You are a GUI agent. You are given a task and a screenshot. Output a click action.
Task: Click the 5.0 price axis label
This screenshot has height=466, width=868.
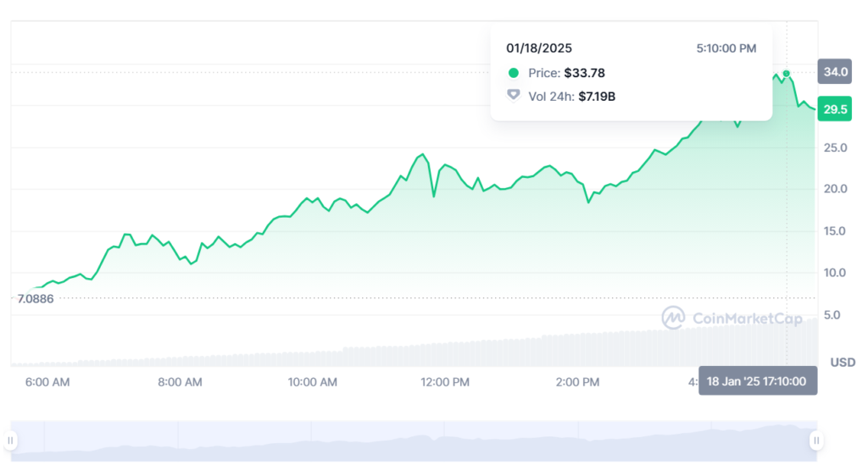(832, 314)
